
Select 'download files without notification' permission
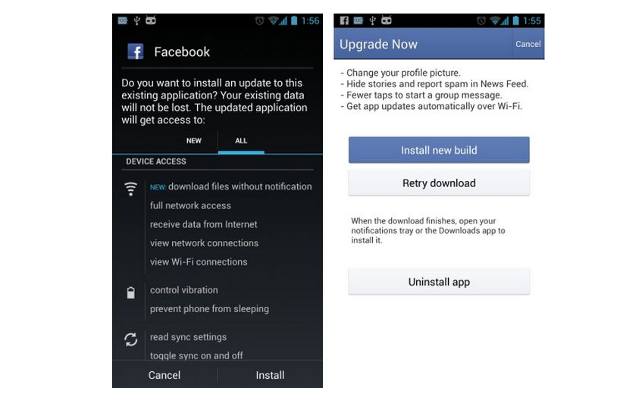click(231, 187)
